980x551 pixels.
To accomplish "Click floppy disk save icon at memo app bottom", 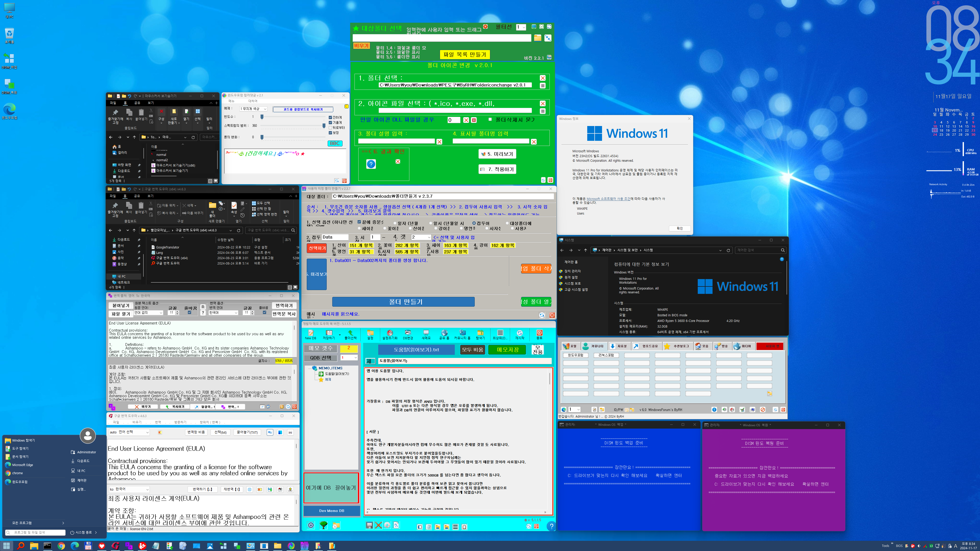I will point(369,525).
